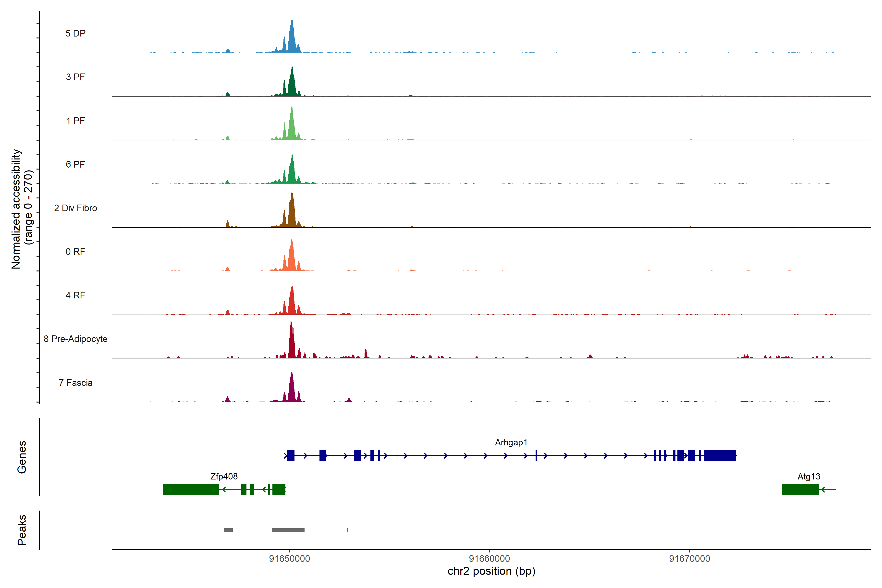Image resolution: width=882 pixels, height=588 pixels.
Task: Click the large last Arhgap1 exon block
Action: pos(720,455)
